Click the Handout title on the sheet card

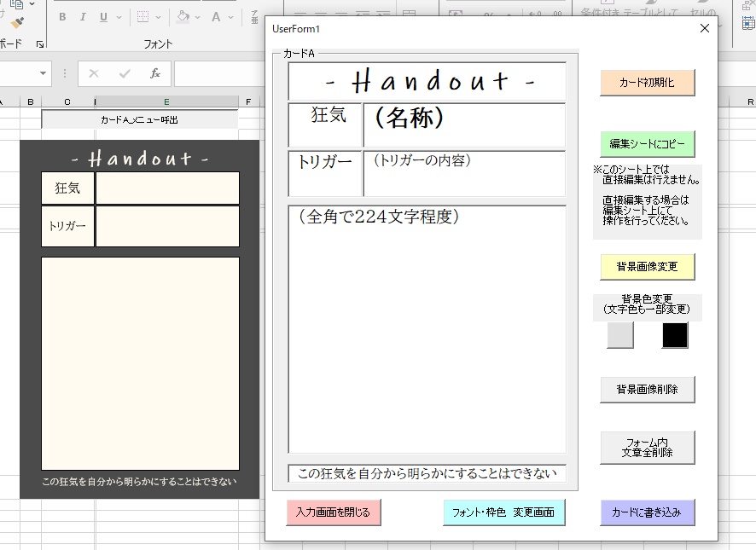pyautogui.click(x=140, y=158)
